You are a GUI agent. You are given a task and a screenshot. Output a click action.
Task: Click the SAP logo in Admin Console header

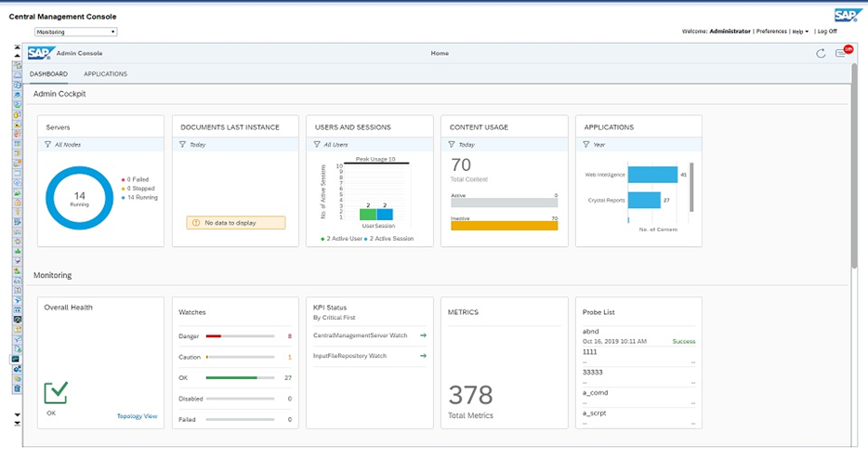tap(40, 53)
